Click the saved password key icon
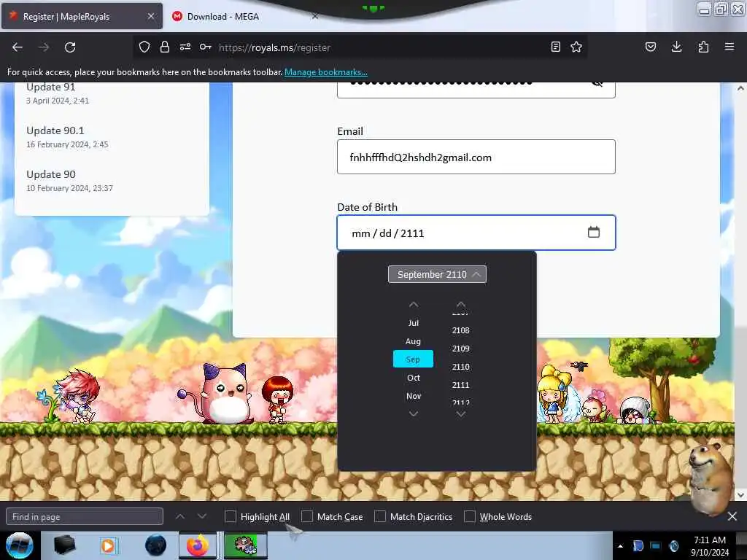Viewport: 747px width, 560px height. (x=205, y=47)
